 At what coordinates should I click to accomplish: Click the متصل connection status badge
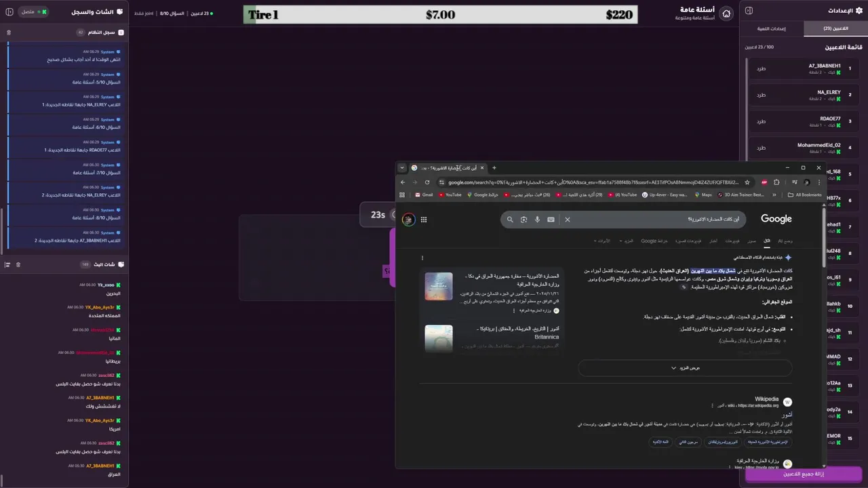(33, 12)
